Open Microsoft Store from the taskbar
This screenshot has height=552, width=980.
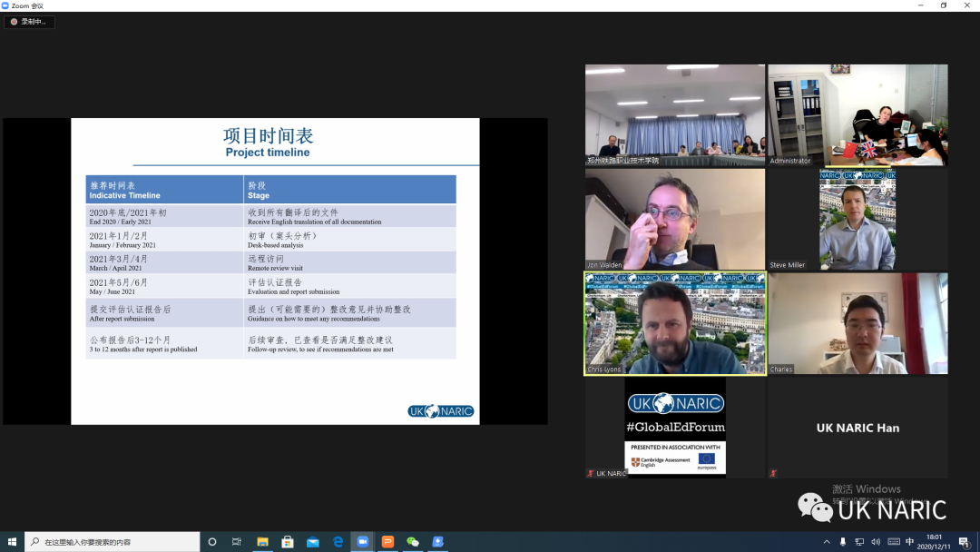pos(288,541)
